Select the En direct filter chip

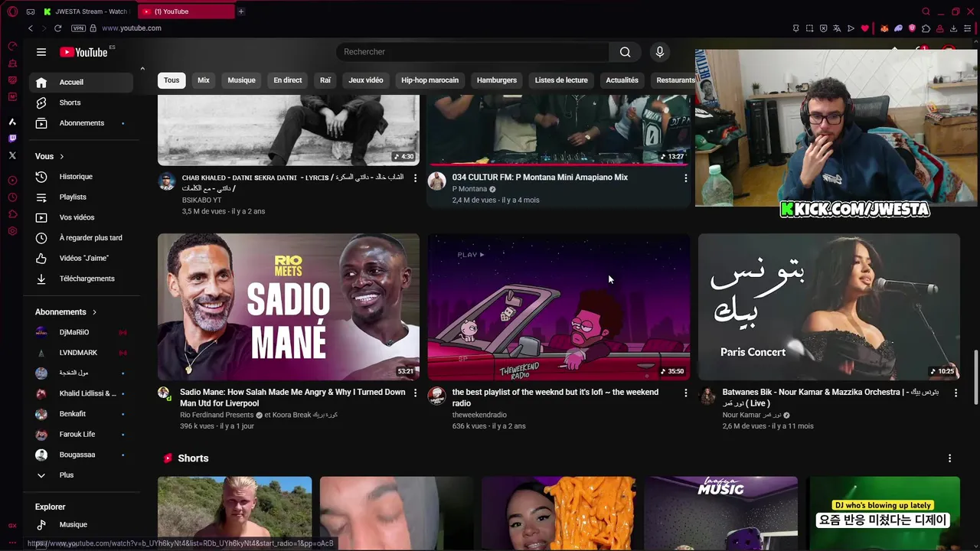tap(288, 80)
